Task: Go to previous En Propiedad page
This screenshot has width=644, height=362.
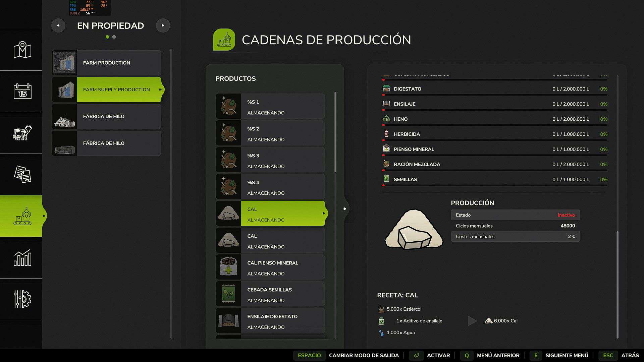Action: click(x=58, y=25)
